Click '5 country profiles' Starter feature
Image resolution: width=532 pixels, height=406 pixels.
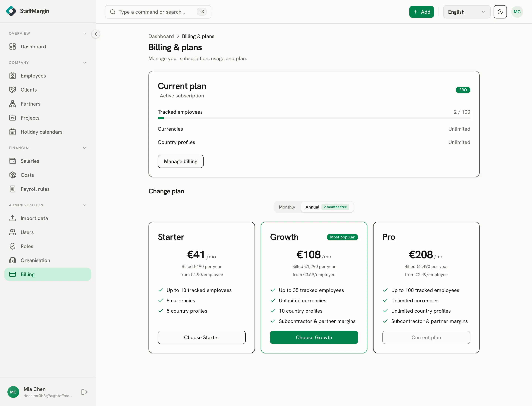[187, 311]
